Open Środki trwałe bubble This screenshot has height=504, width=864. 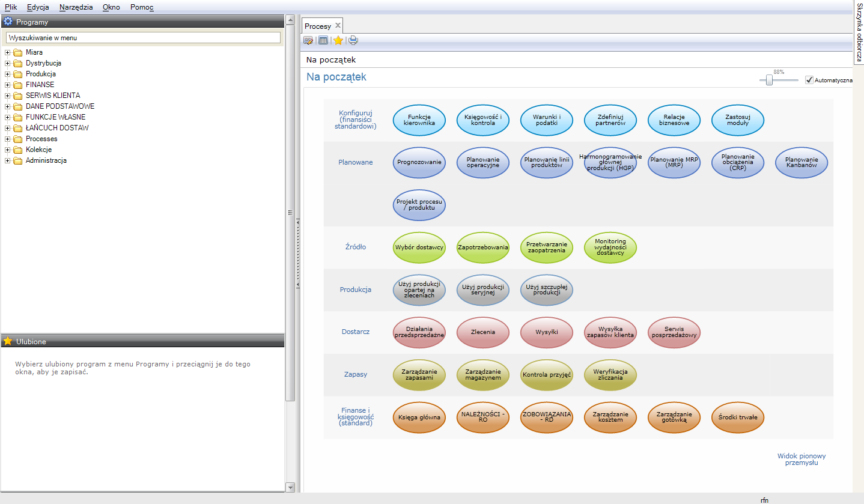point(738,417)
